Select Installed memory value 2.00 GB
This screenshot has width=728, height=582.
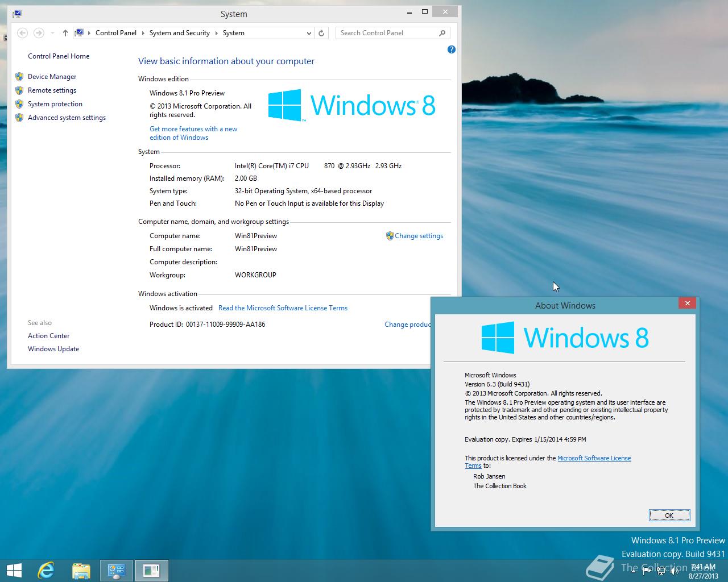click(246, 178)
